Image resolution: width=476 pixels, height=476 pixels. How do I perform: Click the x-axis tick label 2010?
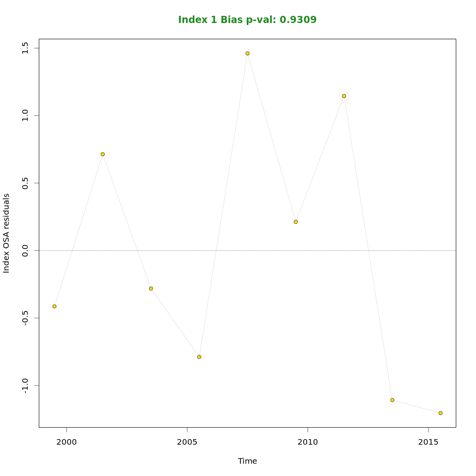(x=308, y=442)
